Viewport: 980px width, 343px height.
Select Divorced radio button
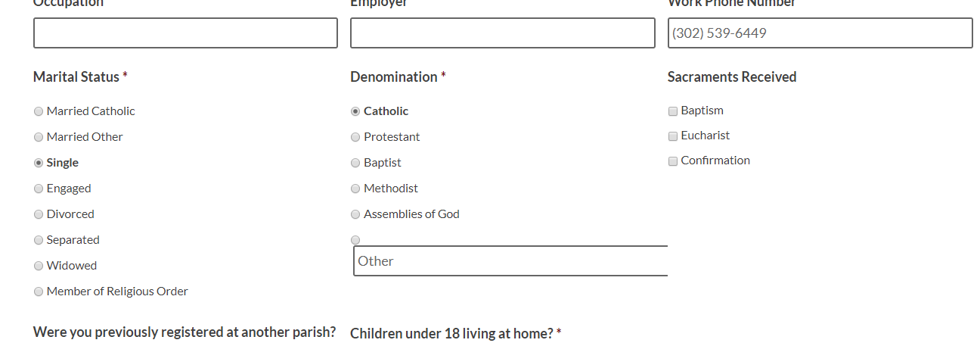click(39, 214)
